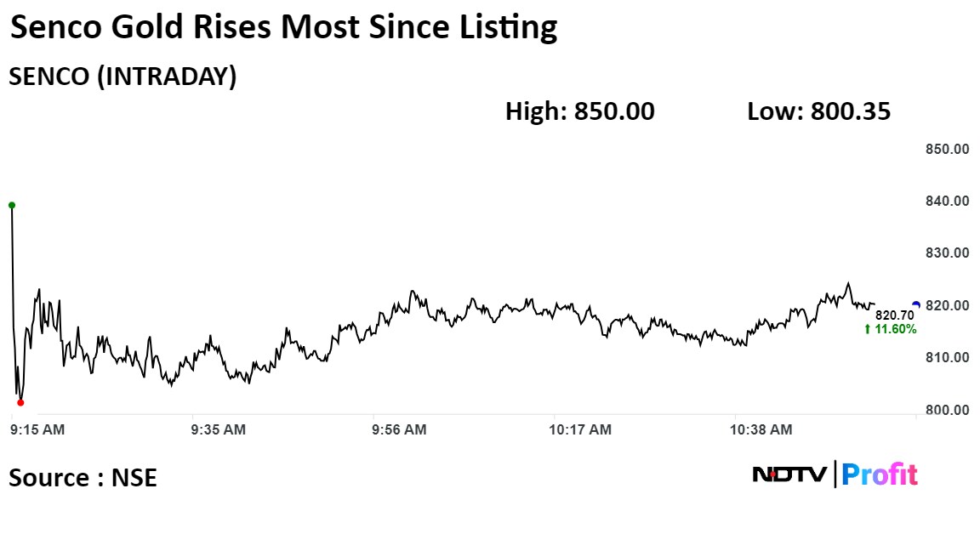Screen dimensions: 980x551
Task: Click the 820.70 last price label
Action: click(895, 315)
